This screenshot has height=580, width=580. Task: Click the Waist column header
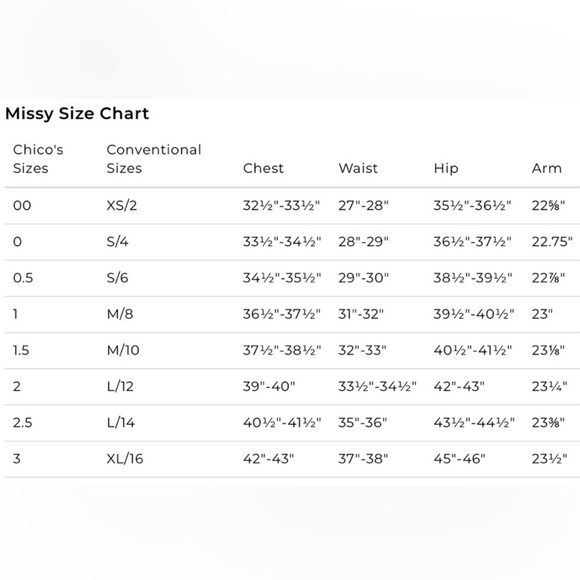[x=358, y=168]
